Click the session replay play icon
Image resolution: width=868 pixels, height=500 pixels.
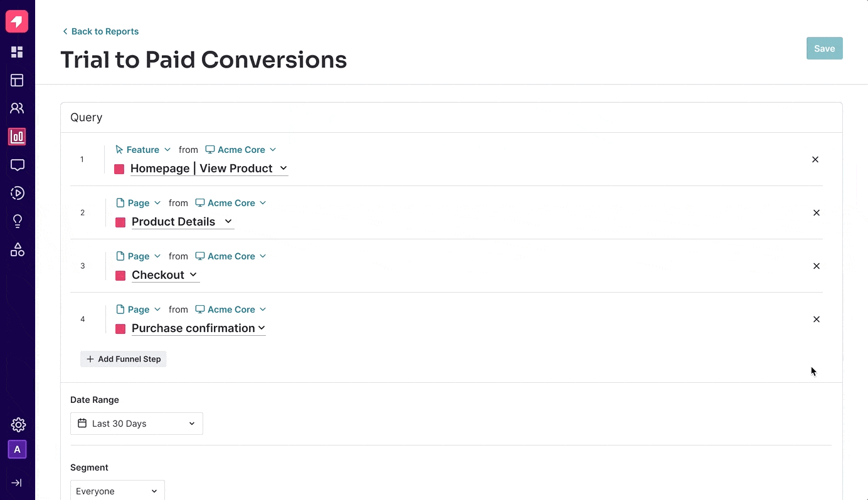click(x=17, y=193)
